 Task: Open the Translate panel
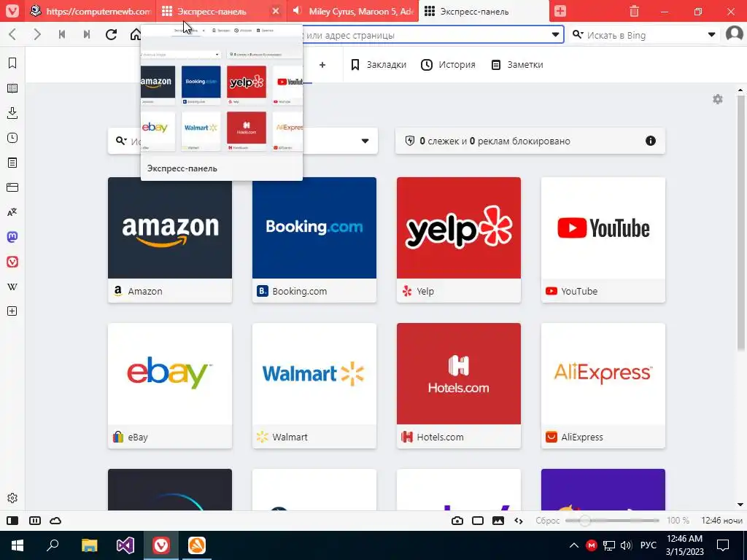click(12, 212)
